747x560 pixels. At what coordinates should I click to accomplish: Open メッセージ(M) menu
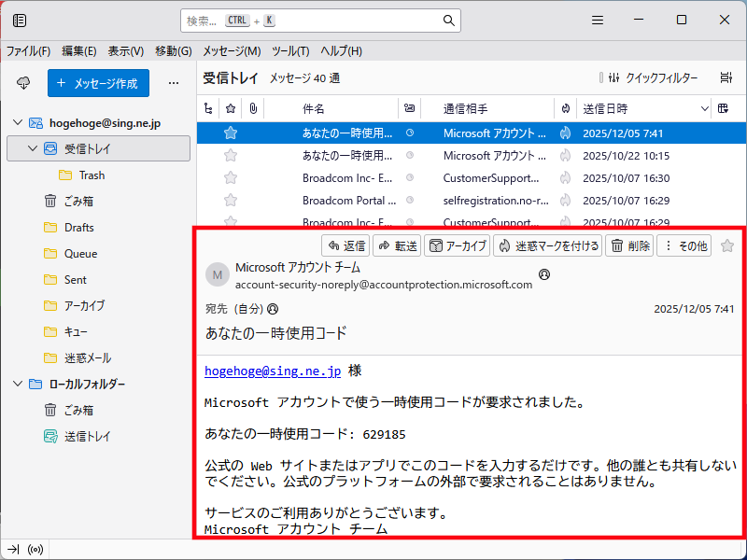click(232, 51)
